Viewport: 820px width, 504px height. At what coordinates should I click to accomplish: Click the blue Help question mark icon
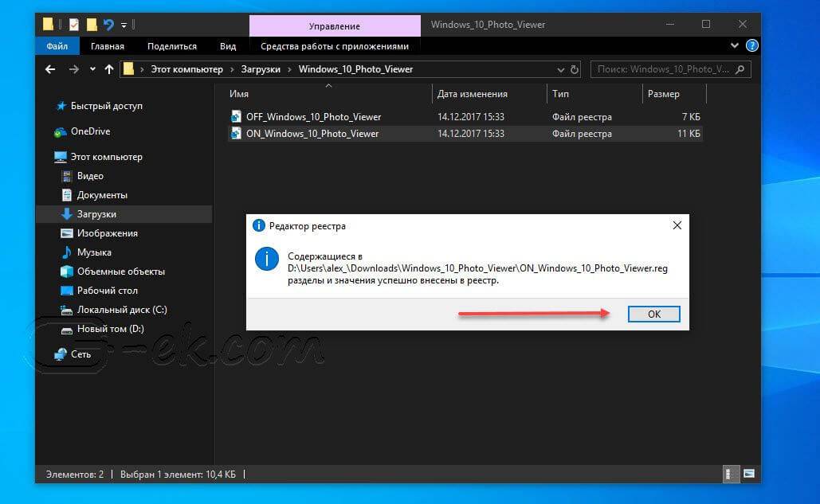coord(752,47)
